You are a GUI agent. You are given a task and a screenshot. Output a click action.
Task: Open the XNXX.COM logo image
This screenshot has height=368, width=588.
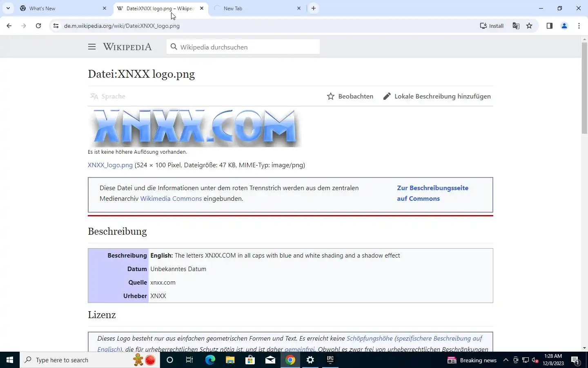[x=195, y=127]
